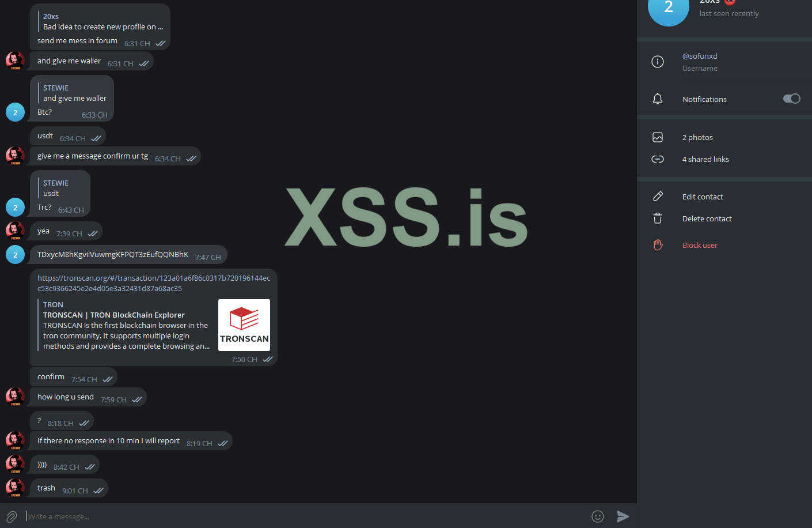
Task: Click avatar beside 'and give me waller' message
Action: click(x=15, y=61)
